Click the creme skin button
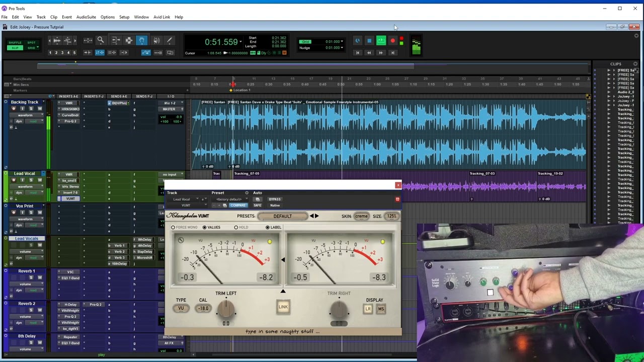 tap(361, 216)
